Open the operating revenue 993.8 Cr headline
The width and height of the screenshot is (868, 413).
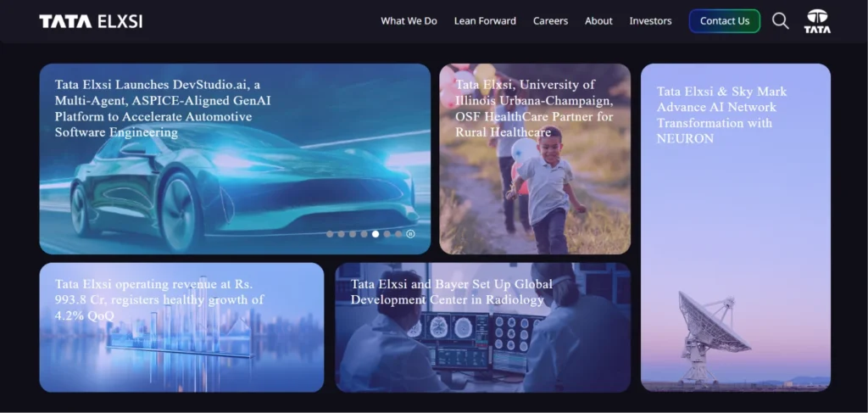(x=159, y=299)
